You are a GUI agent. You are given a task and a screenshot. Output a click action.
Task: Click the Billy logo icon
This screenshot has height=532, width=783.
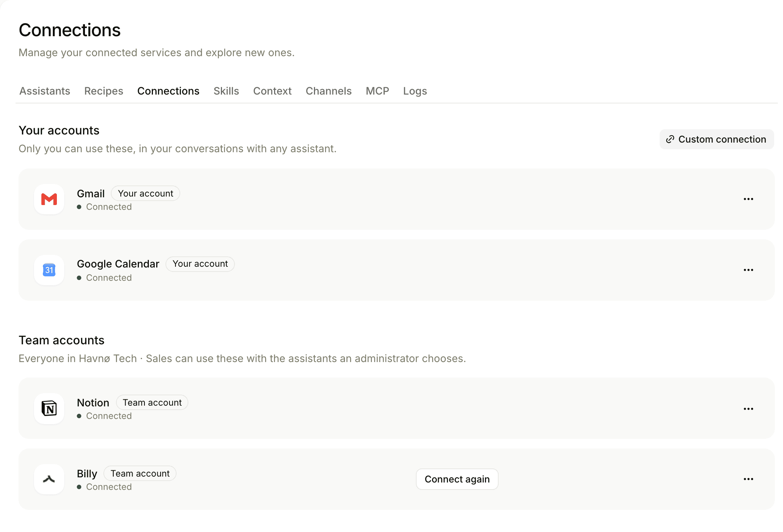point(49,479)
